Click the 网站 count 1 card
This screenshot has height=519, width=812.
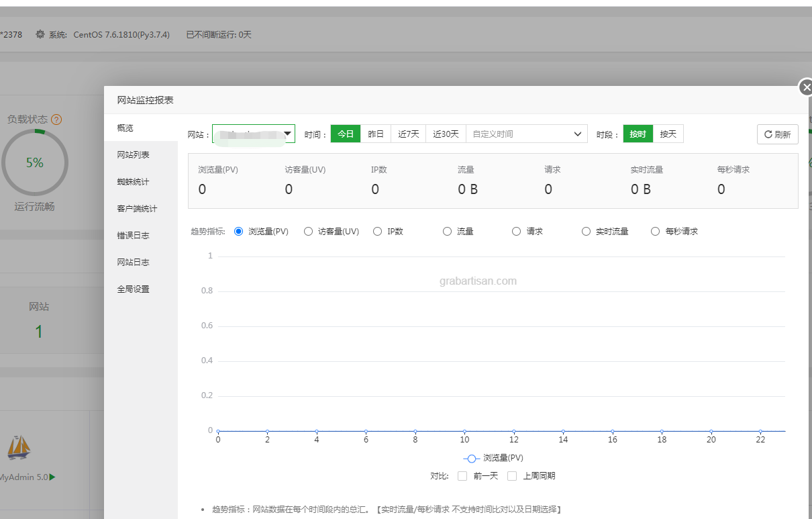coord(39,320)
